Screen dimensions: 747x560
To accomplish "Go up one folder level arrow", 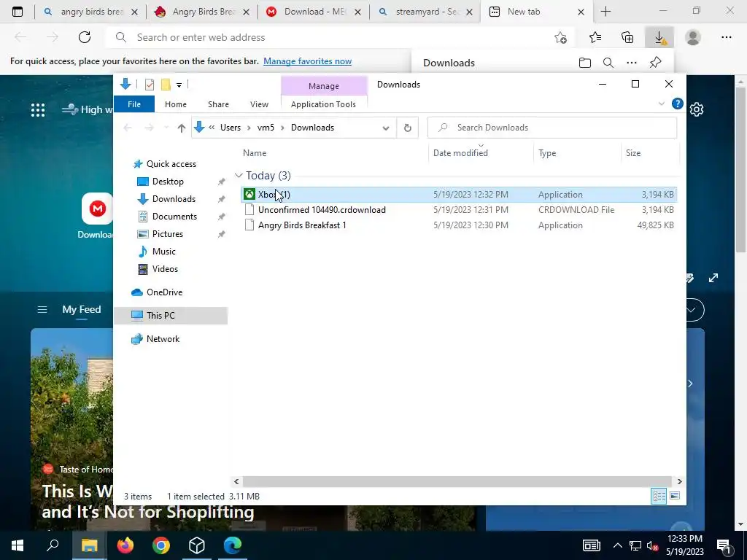I will [181, 128].
